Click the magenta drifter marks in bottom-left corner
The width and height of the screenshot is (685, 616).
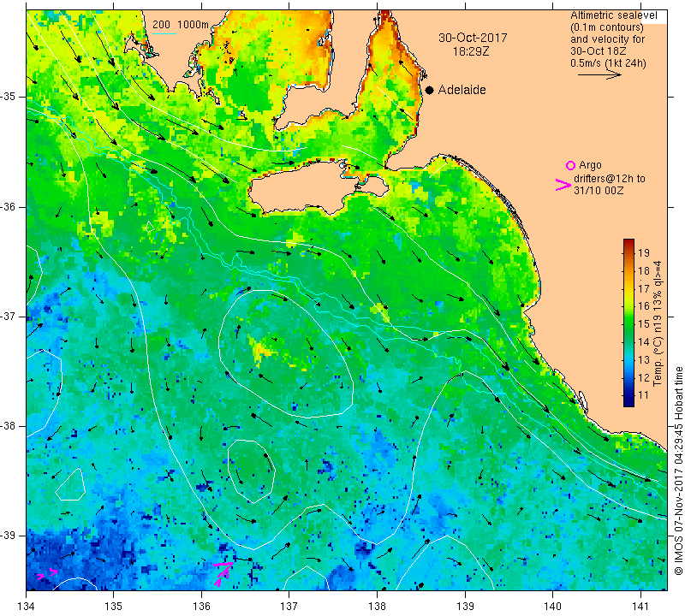tap(47, 574)
